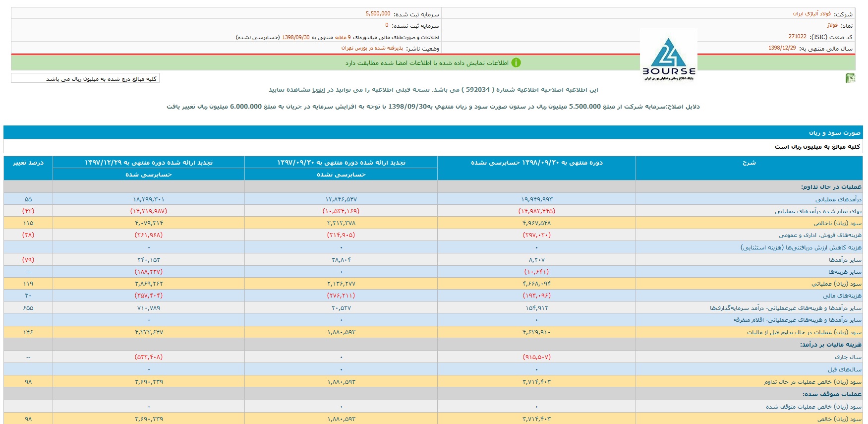Select the 'بهای تمام شده درآمدهای عملیاتی' row label
Image resolution: width=868 pixels, height=424 pixels.
click(x=818, y=211)
